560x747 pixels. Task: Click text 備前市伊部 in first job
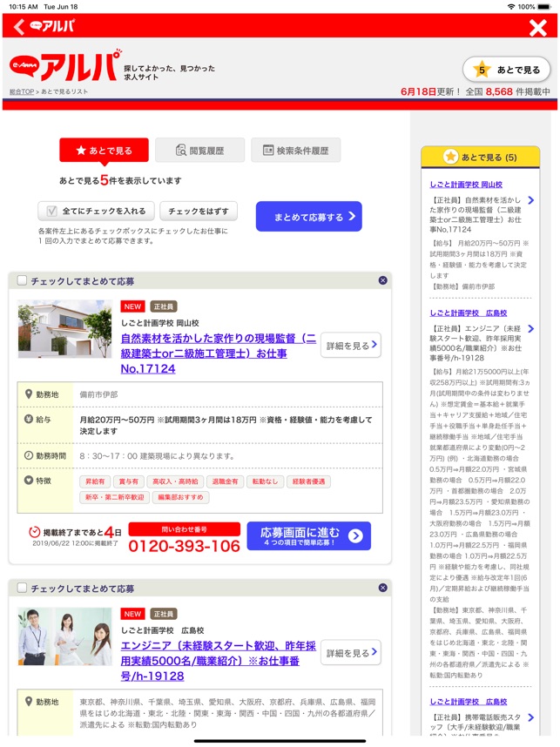point(98,394)
